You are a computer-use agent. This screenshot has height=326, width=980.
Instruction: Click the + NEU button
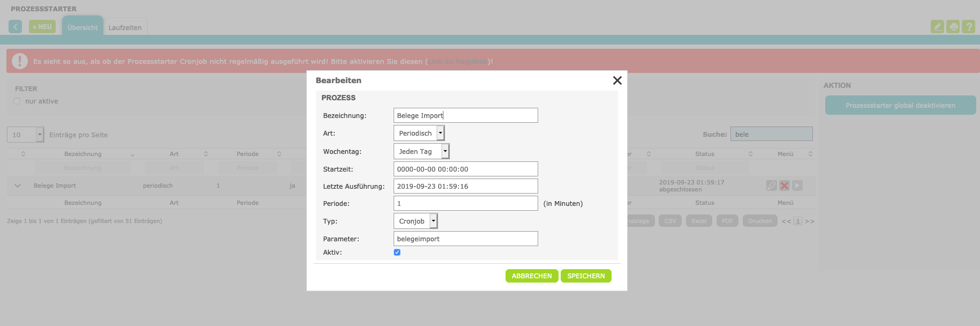coord(42,27)
